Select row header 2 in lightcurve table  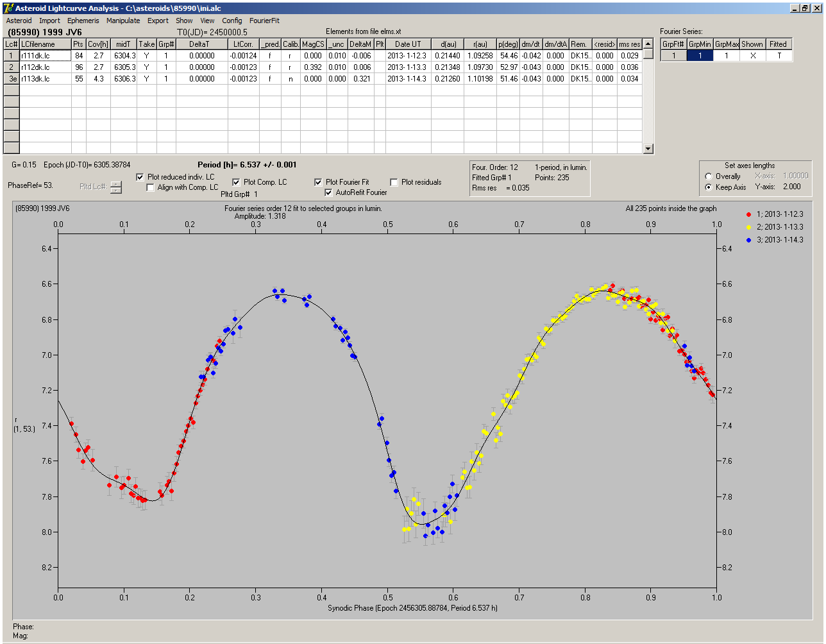pyautogui.click(x=12, y=67)
